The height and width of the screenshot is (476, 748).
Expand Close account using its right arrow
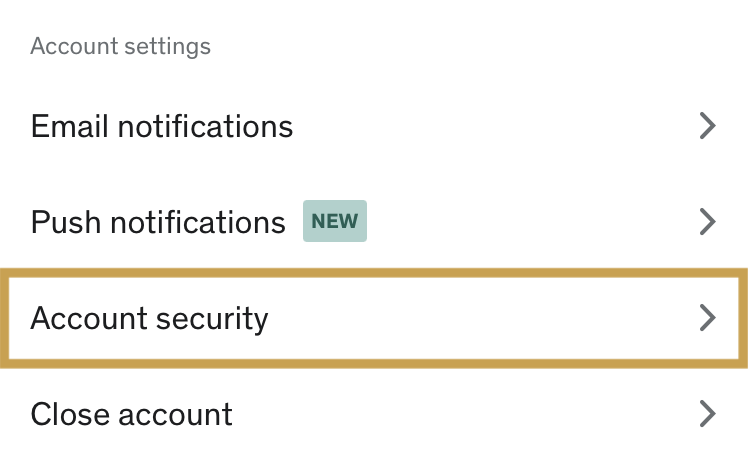coord(708,413)
